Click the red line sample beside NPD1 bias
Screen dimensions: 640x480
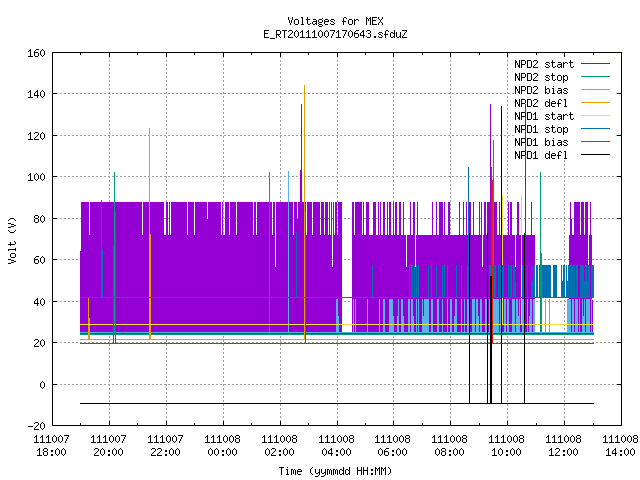click(x=595, y=142)
